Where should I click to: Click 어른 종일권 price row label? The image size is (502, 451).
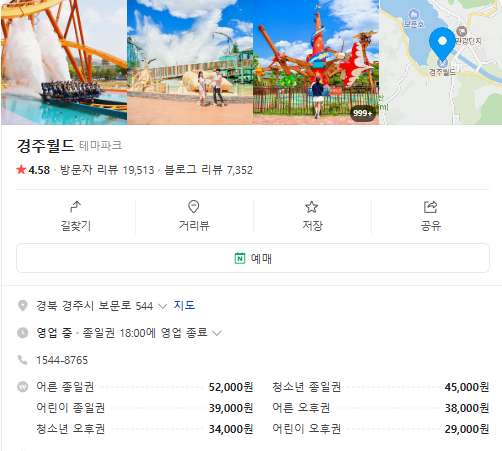65,387
